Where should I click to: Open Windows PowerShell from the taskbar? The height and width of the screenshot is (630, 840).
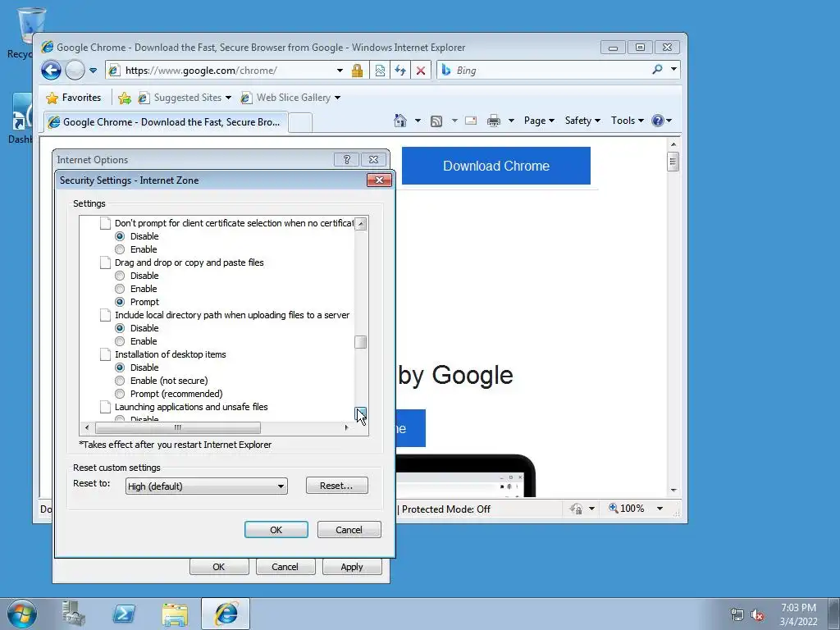point(124,614)
